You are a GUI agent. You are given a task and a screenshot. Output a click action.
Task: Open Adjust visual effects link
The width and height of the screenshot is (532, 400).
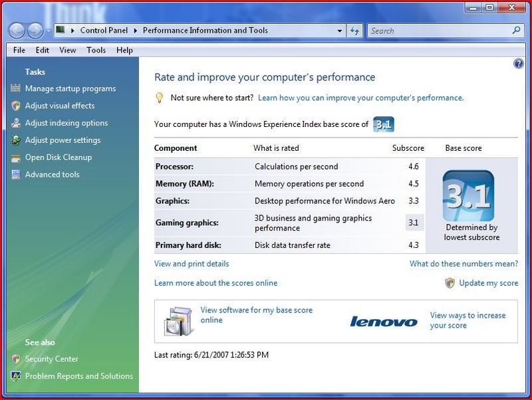click(x=60, y=106)
